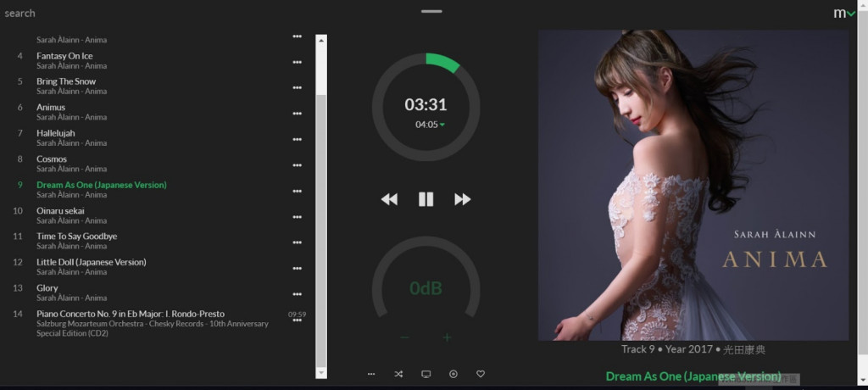The width and height of the screenshot is (868, 390).
Task: Play track 11 Time To Say Goodbye
Action: tap(158, 241)
